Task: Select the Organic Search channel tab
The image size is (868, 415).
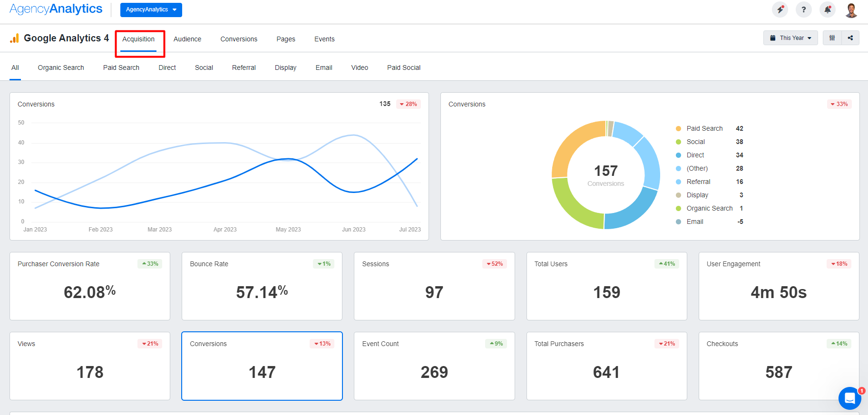Action: (x=61, y=68)
